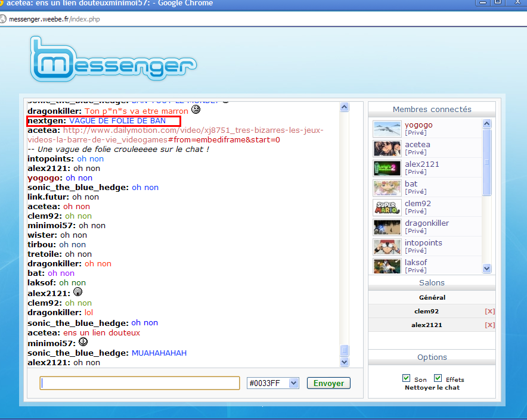Select the clem92 salon tab
Viewport: 527px width, 420px height.
pyautogui.click(x=426, y=312)
